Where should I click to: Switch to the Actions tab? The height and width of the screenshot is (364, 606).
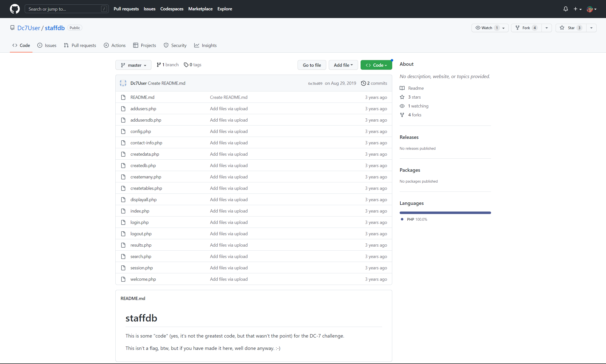115,45
